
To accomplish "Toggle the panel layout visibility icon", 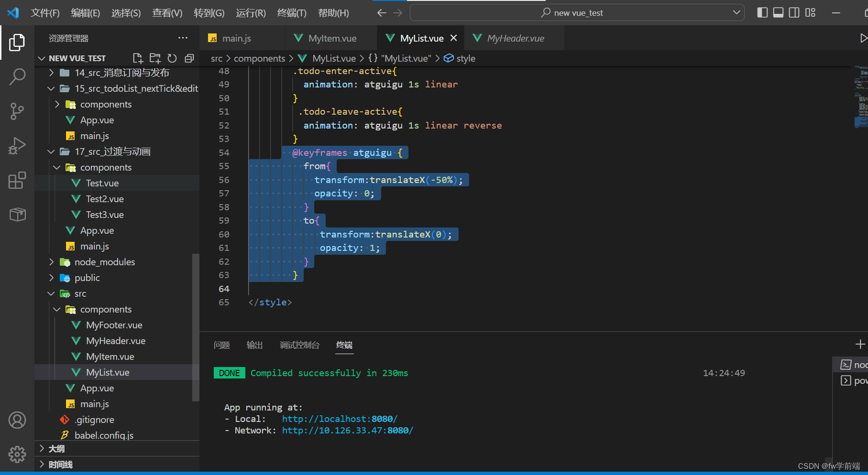I will tap(778, 12).
